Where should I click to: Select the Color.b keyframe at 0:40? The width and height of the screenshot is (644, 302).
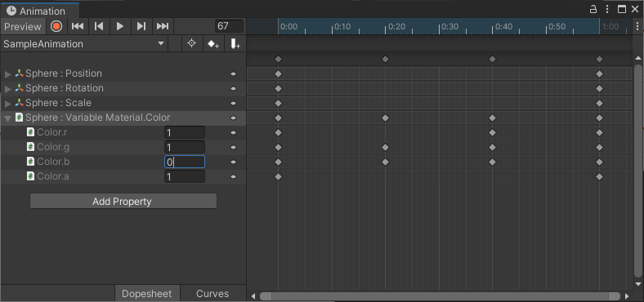(x=493, y=162)
